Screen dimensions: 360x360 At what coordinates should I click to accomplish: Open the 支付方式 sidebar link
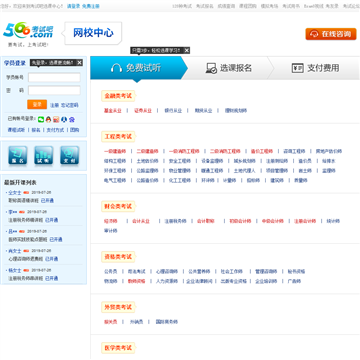(55, 130)
